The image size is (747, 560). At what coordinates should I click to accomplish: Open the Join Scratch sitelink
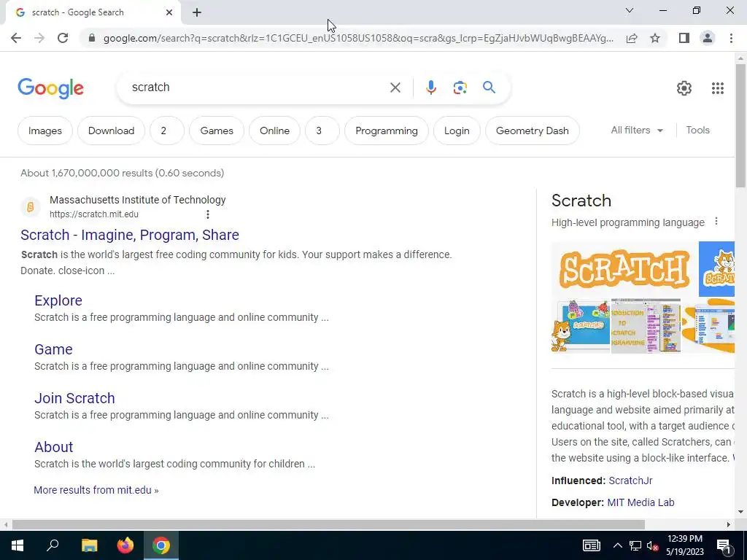[74, 398]
